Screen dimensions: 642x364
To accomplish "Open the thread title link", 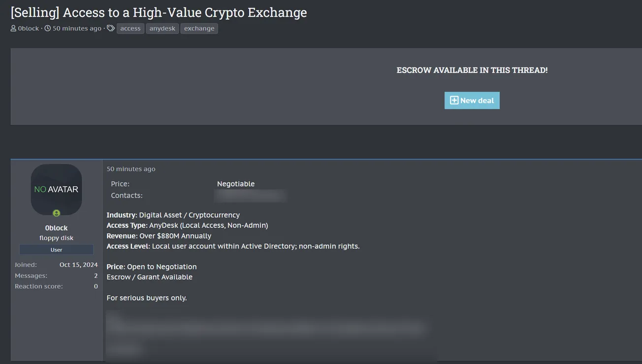I will click(159, 12).
